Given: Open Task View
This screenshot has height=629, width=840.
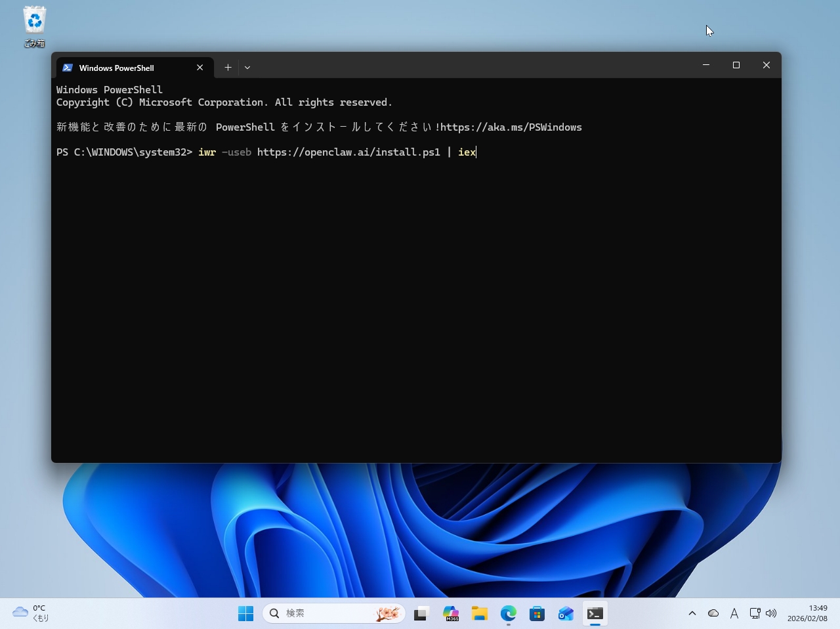Looking at the screenshot, I should click(x=421, y=613).
